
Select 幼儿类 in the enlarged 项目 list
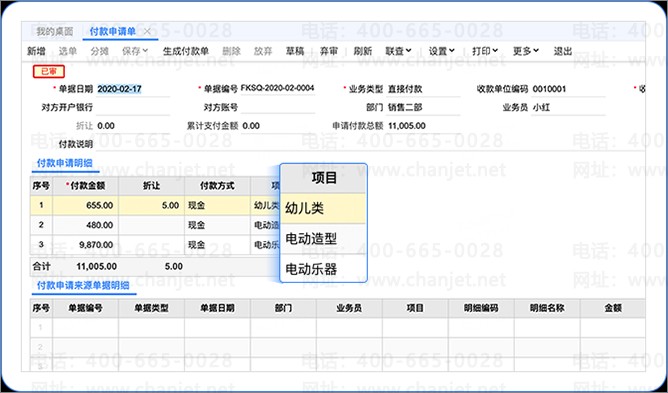tap(323, 208)
